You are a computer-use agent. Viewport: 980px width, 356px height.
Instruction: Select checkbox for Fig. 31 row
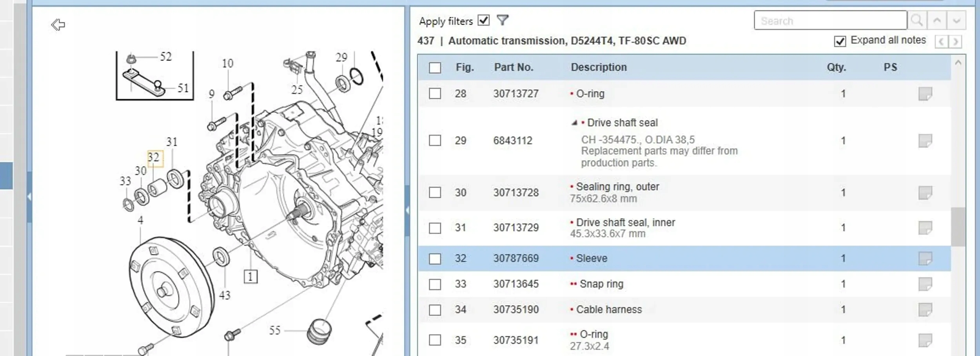435,228
